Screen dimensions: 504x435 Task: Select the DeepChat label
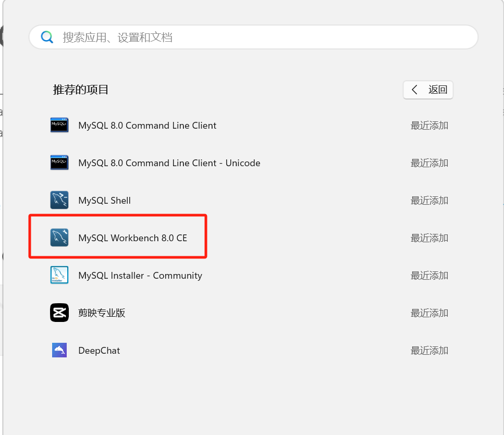(99, 351)
